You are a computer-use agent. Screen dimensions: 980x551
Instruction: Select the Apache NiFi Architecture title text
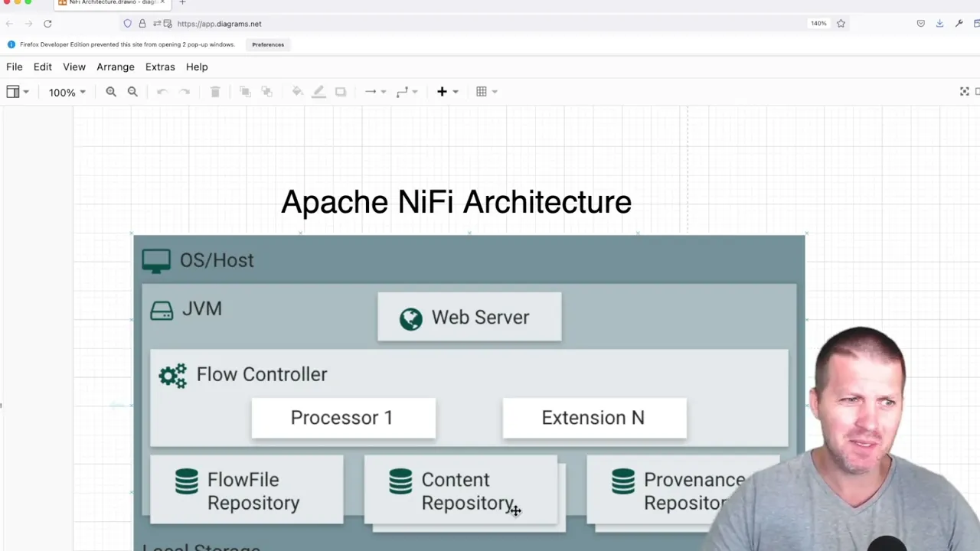(456, 202)
